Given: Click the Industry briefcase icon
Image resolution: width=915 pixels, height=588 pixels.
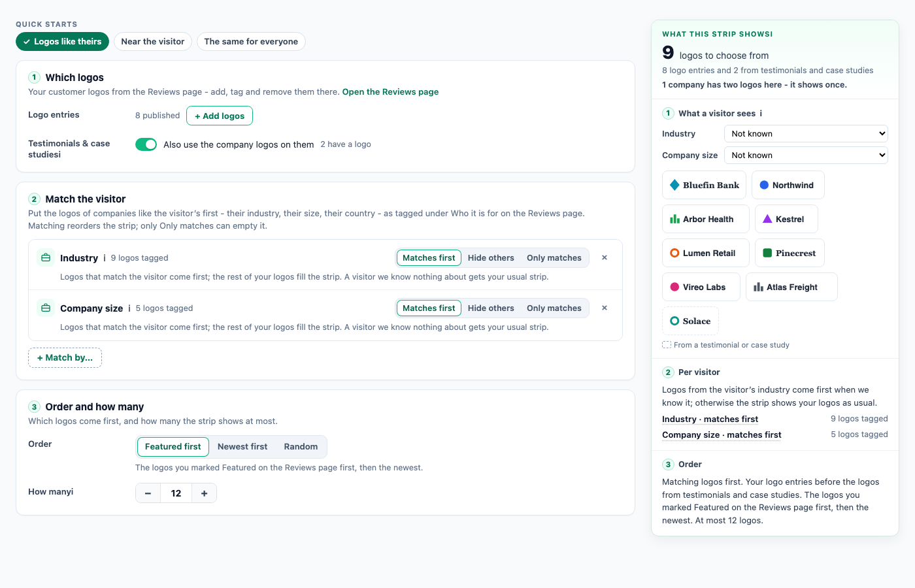Looking at the screenshot, I should [x=46, y=257].
